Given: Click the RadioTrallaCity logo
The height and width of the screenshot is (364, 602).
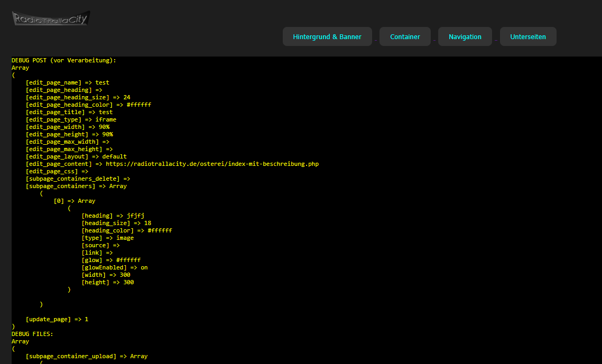Looking at the screenshot, I should 51,18.
